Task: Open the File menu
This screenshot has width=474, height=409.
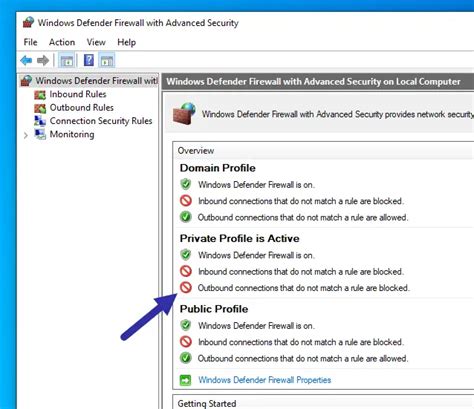Action: point(30,42)
